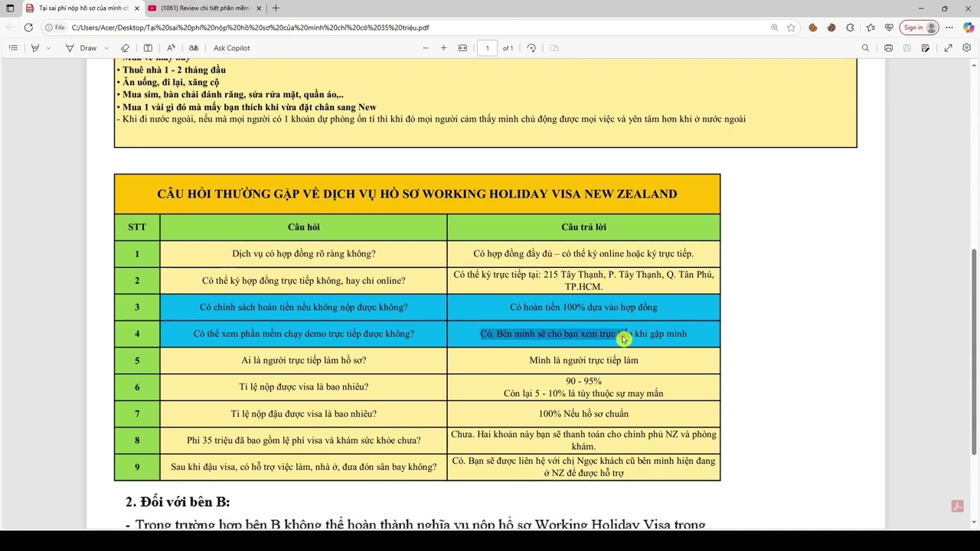980x551 pixels.
Task: Click the page number field
Action: (x=488, y=48)
